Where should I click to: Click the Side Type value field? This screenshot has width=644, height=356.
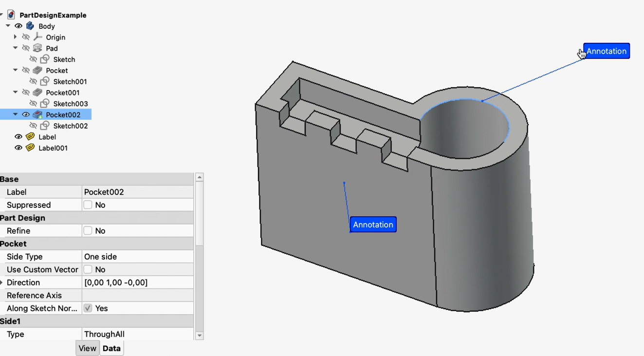(x=137, y=257)
